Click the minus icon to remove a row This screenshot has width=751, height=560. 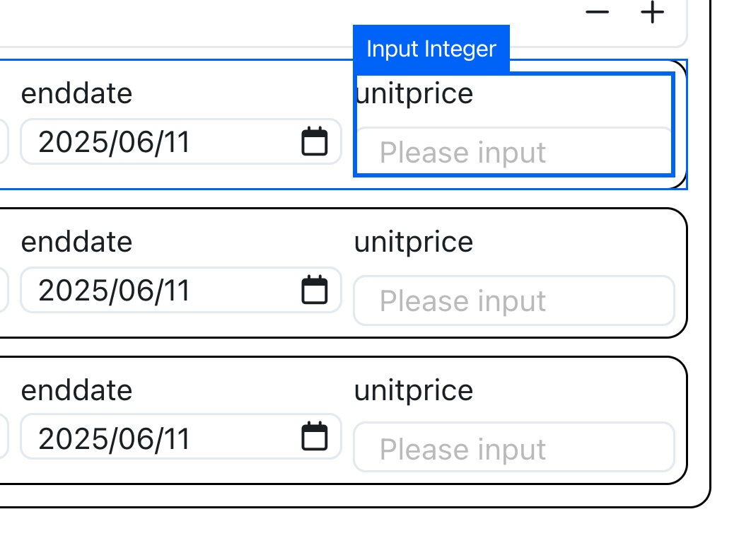point(598,12)
